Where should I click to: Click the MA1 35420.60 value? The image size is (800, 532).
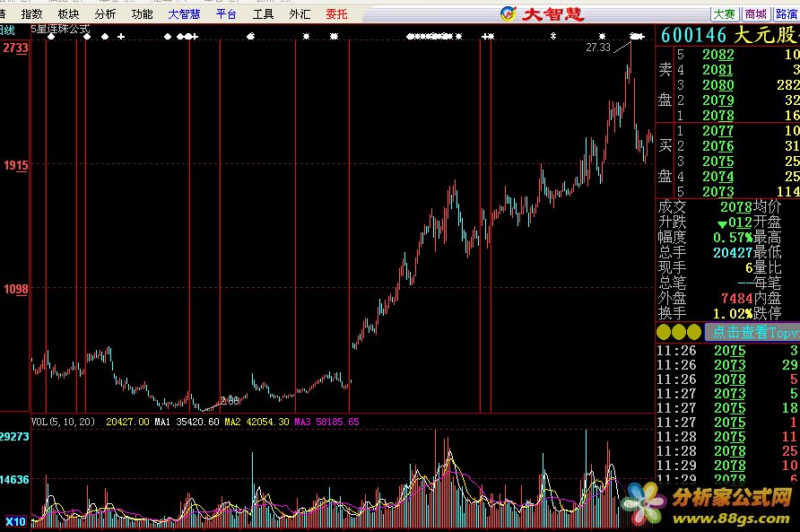[187, 422]
